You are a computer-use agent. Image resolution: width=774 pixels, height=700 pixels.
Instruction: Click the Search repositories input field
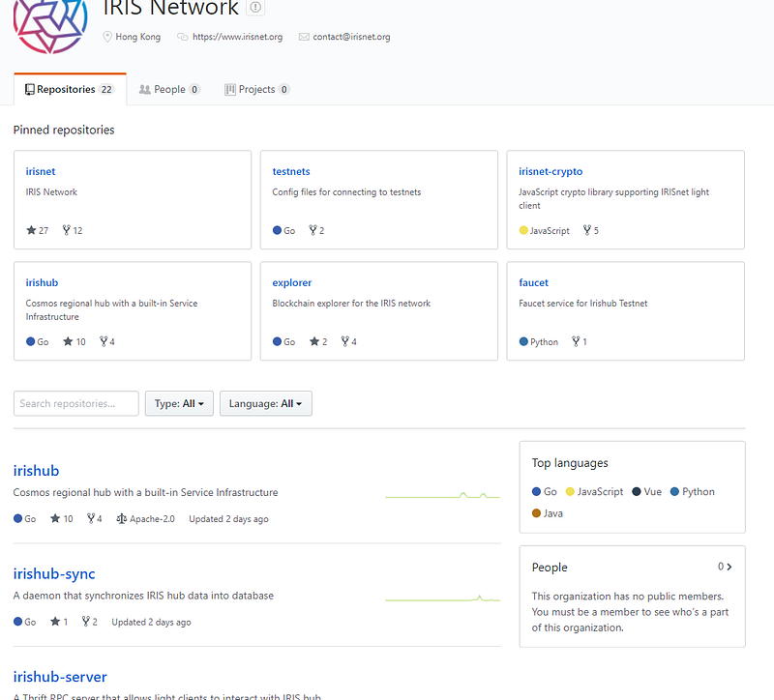[x=76, y=403]
